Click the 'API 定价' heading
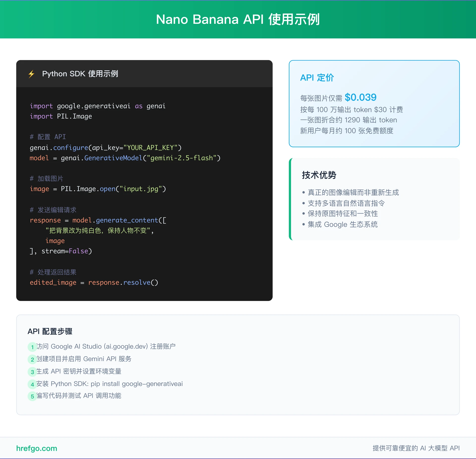This screenshot has height=459, width=476. 317,78
